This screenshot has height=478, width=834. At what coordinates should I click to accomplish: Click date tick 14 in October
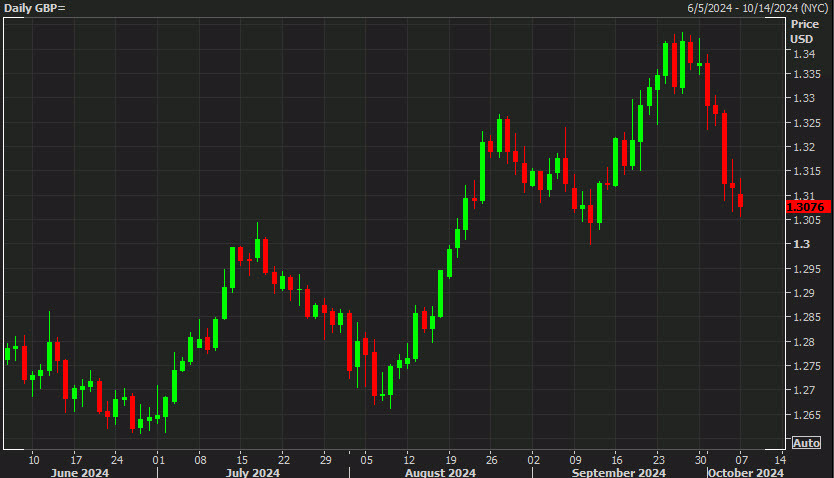pos(779,460)
